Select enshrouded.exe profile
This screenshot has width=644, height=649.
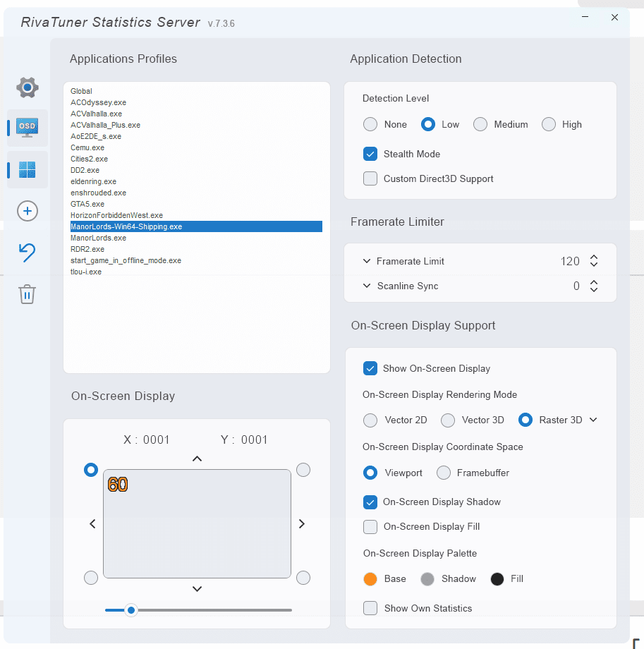196,193
